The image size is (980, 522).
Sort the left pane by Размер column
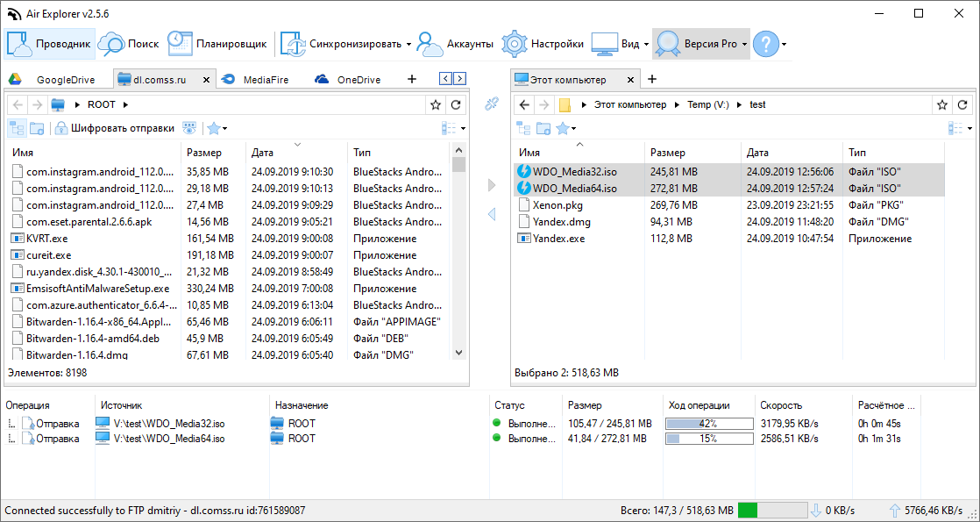[x=212, y=152]
